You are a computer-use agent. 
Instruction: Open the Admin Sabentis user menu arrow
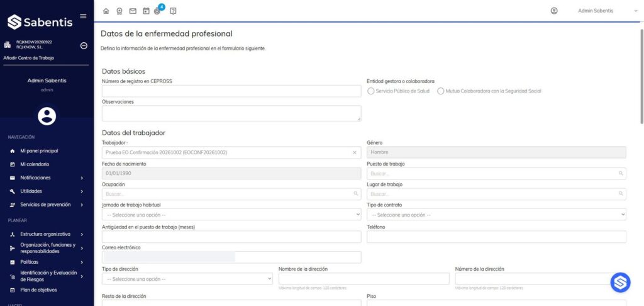pyautogui.click(x=636, y=11)
